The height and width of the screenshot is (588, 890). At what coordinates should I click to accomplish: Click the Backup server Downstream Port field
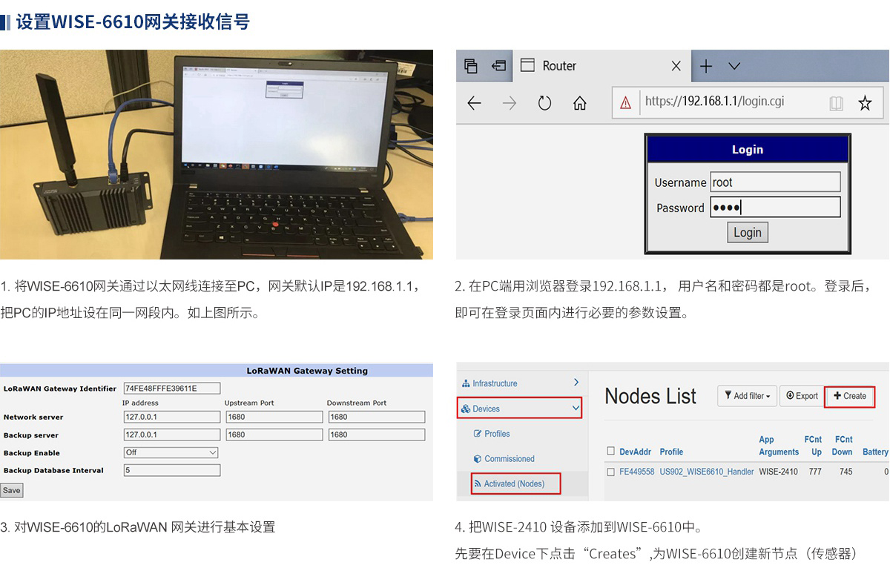[x=376, y=435]
